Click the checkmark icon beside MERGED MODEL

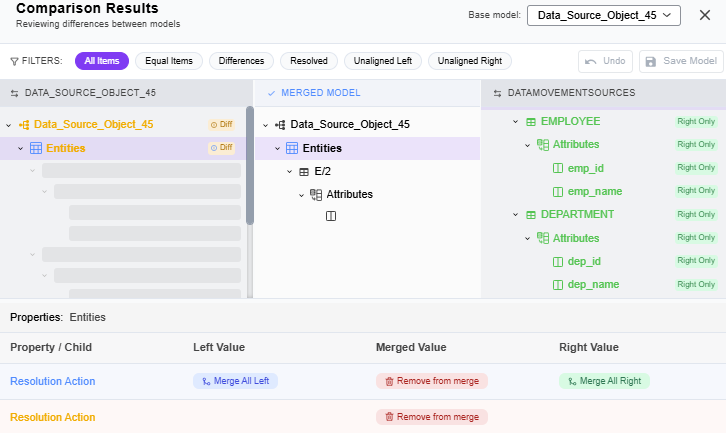pos(271,93)
